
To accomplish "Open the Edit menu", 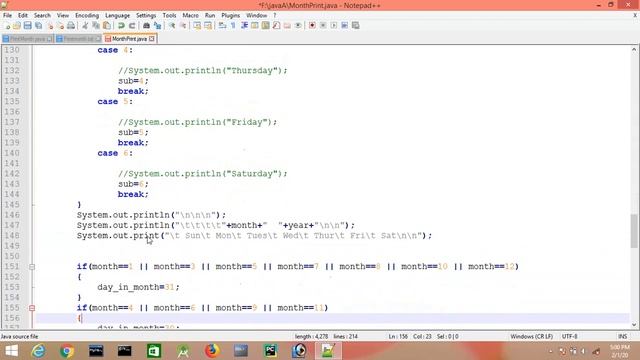I will [23, 16].
